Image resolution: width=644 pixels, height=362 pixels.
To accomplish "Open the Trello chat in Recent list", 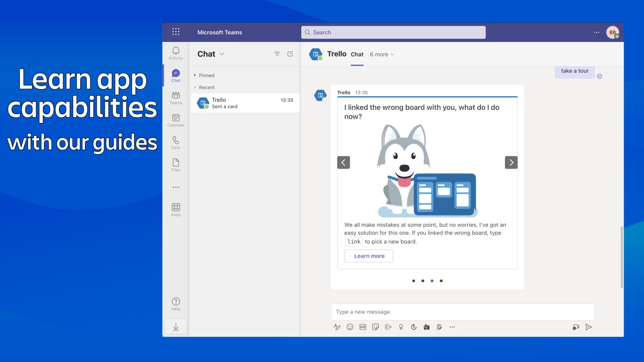I will 245,103.
